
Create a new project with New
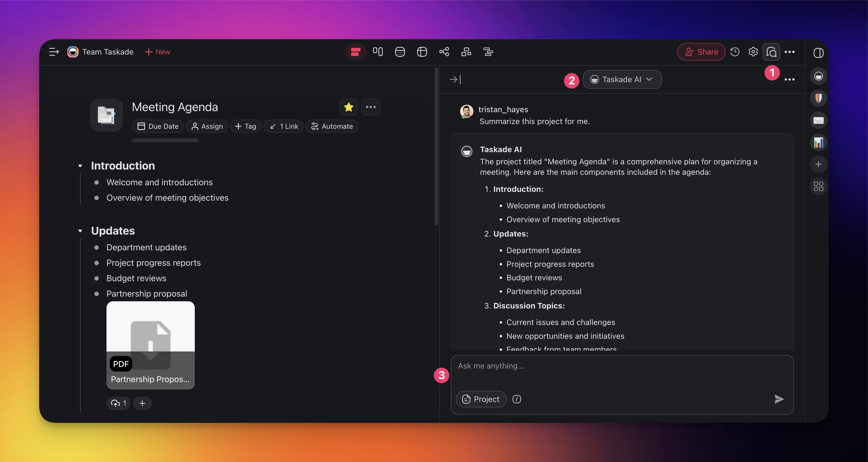coord(157,52)
